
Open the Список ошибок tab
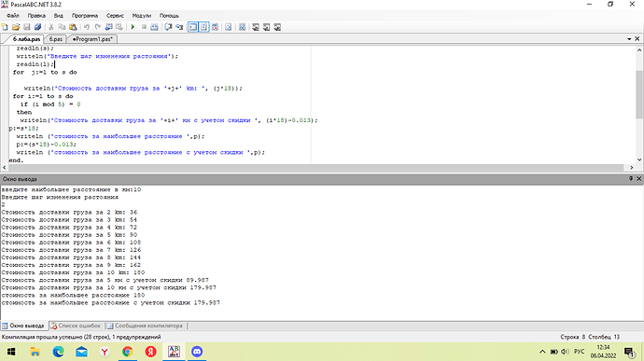coord(77,326)
